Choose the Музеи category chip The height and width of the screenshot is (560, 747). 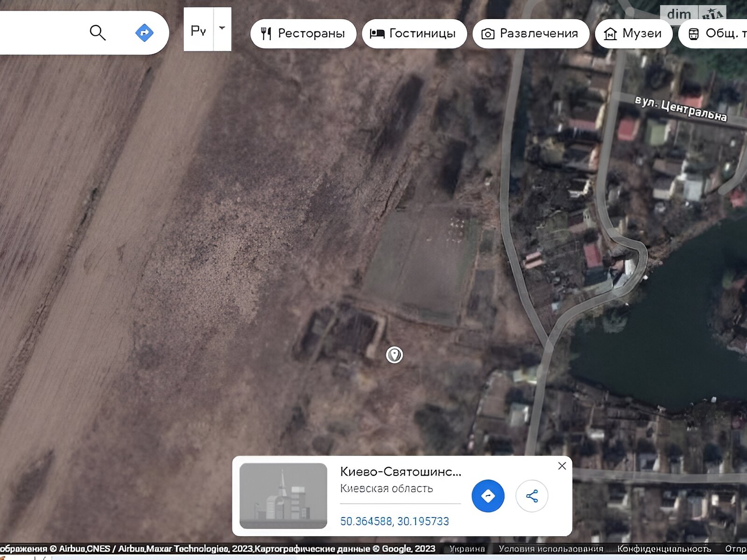[x=634, y=34]
